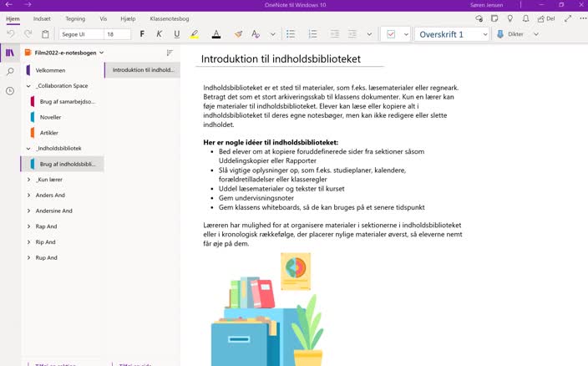
Task: Increase the paragraph indent
Action: coord(352,34)
